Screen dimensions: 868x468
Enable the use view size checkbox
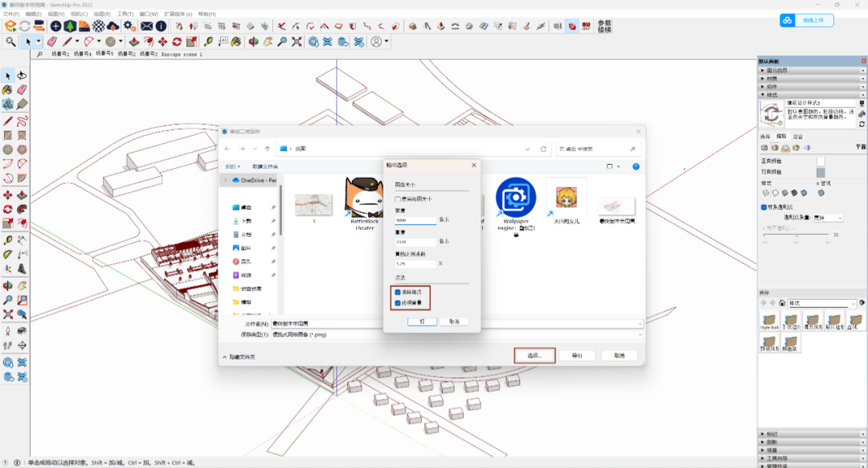398,199
